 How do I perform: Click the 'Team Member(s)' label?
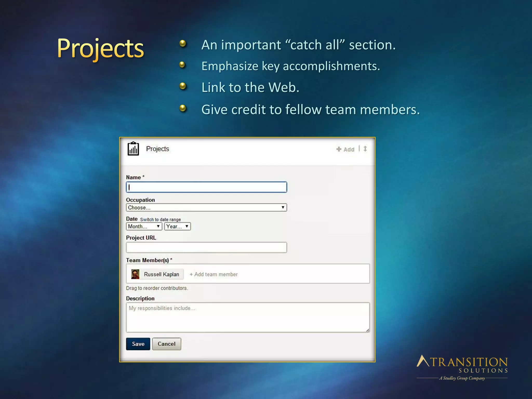(x=149, y=260)
